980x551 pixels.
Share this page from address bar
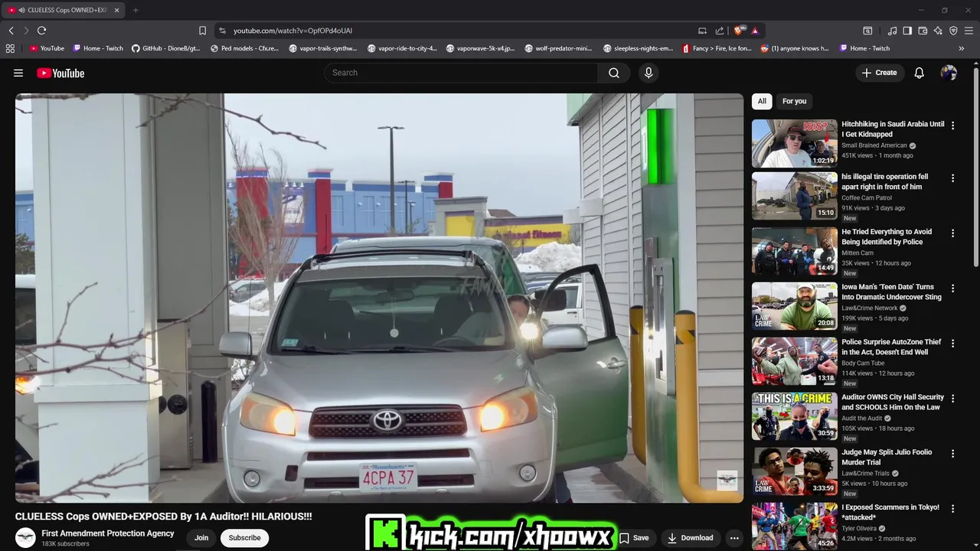pos(720,31)
